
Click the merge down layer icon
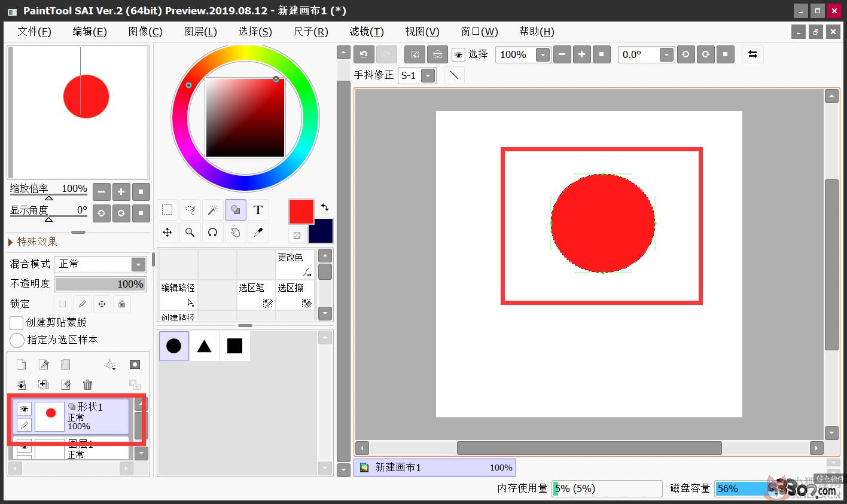click(44, 384)
